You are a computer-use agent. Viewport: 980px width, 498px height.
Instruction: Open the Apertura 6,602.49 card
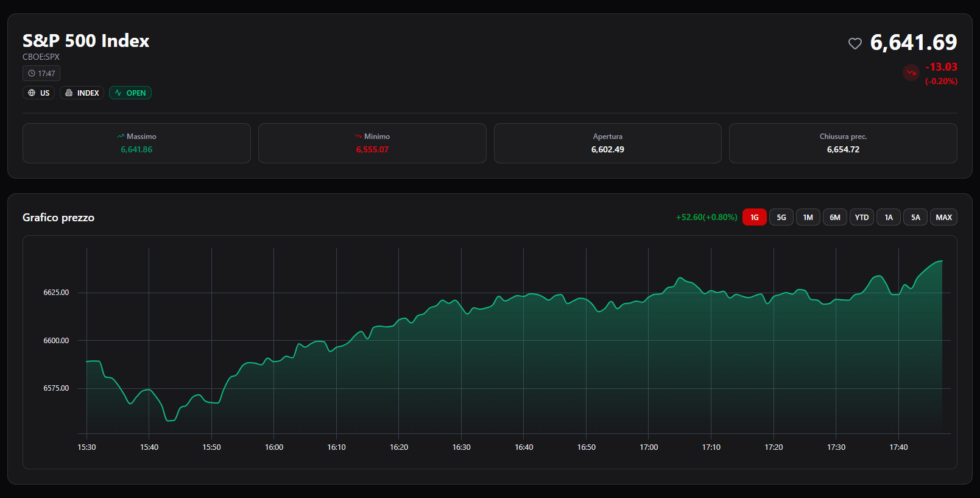(608, 143)
